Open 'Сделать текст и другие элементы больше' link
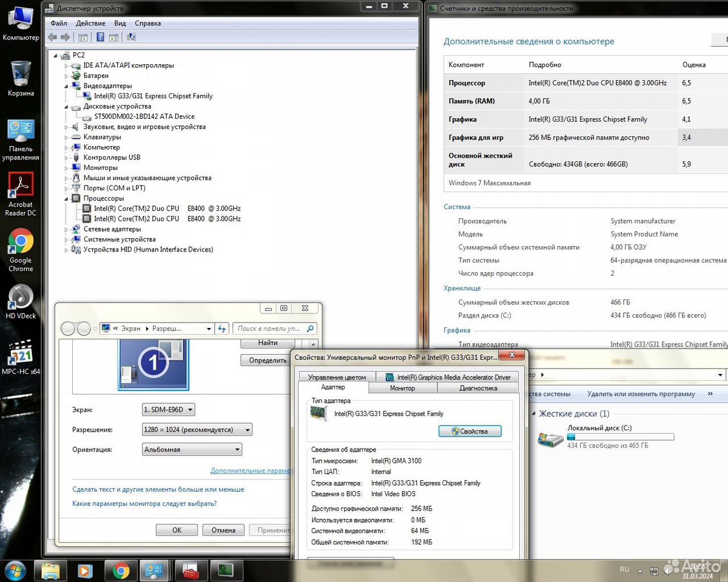 [158, 489]
